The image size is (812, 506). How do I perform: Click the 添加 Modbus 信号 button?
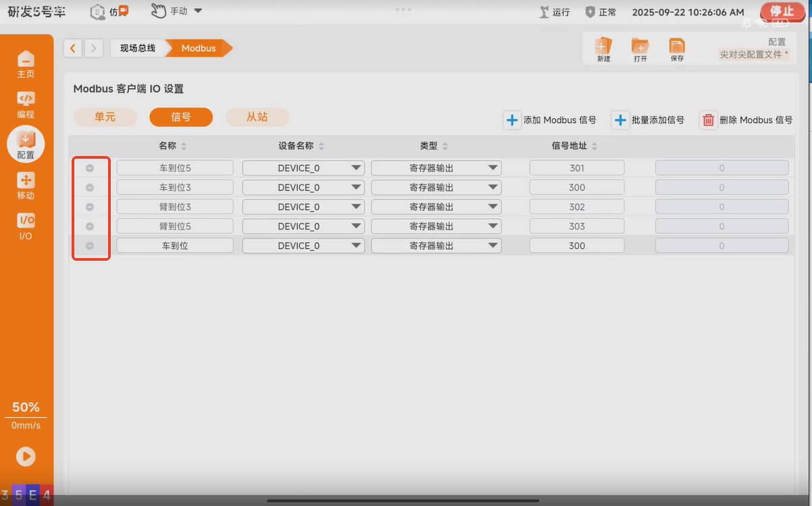point(550,120)
